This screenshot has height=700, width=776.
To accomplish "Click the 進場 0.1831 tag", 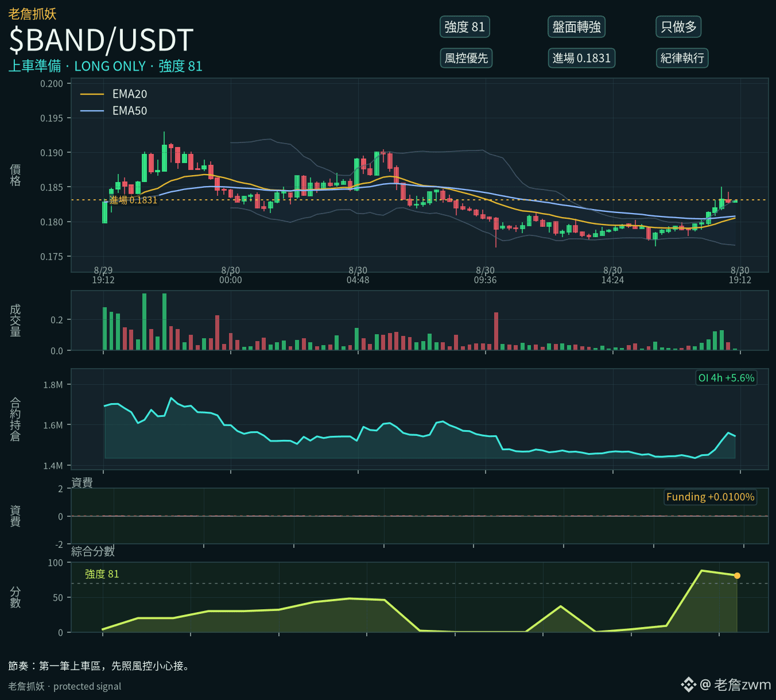I will tap(581, 58).
